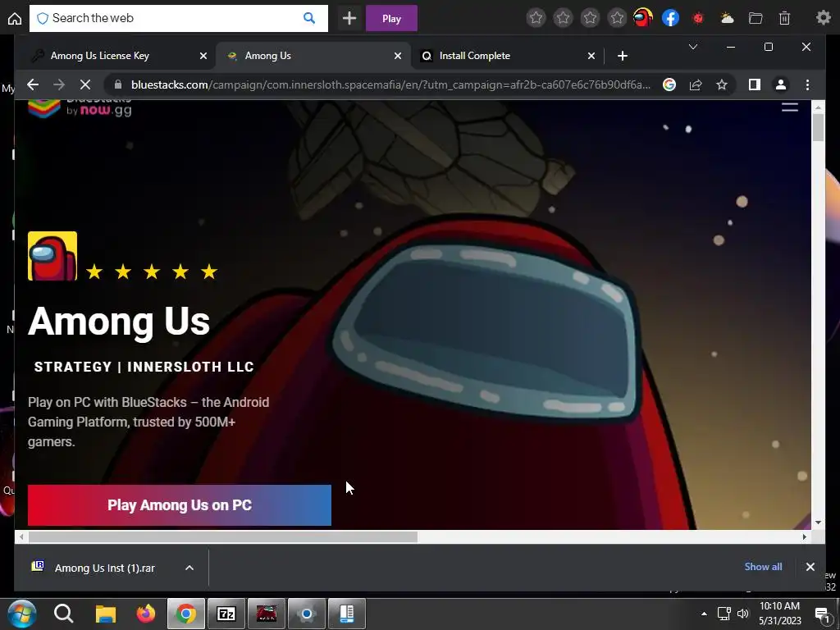Close the active Among Us tab
The width and height of the screenshot is (840, 630).
point(398,56)
